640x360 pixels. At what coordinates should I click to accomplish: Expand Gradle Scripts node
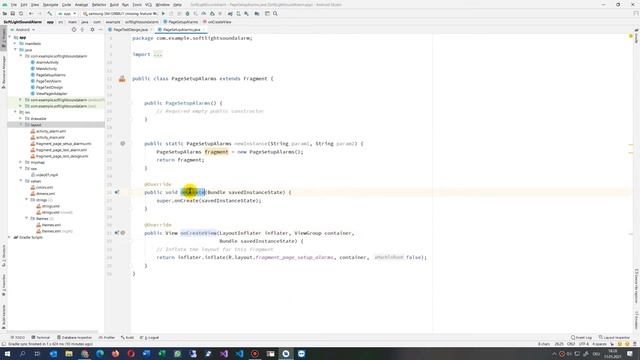[10, 237]
